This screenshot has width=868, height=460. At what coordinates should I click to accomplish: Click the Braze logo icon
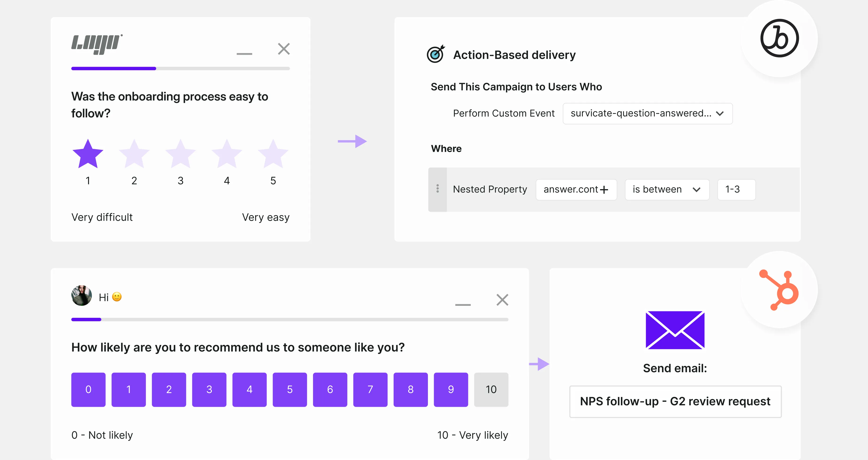[779, 38]
